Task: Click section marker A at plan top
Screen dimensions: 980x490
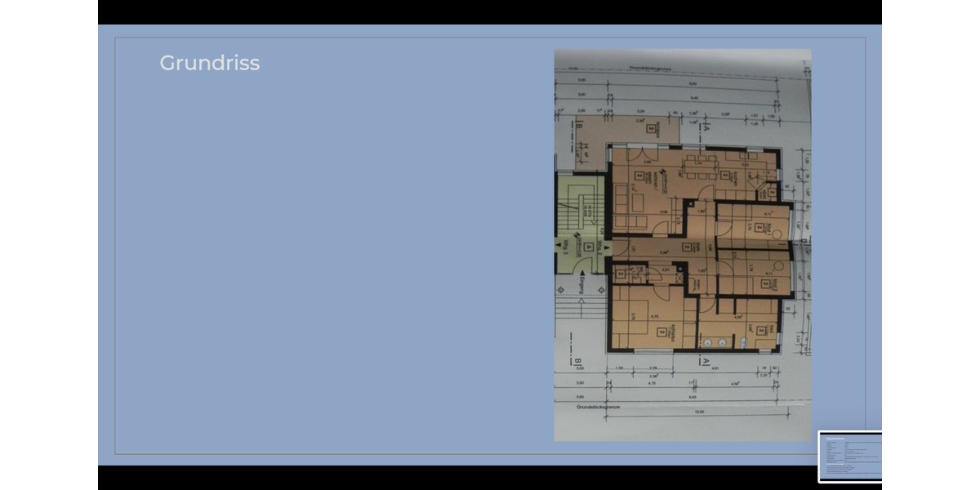Action: point(707,129)
